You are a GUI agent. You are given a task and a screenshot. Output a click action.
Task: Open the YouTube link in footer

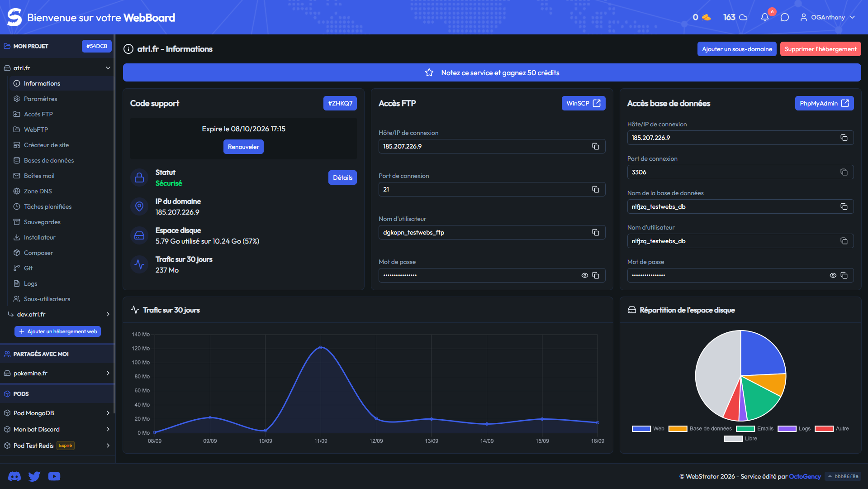pos(54,476)
